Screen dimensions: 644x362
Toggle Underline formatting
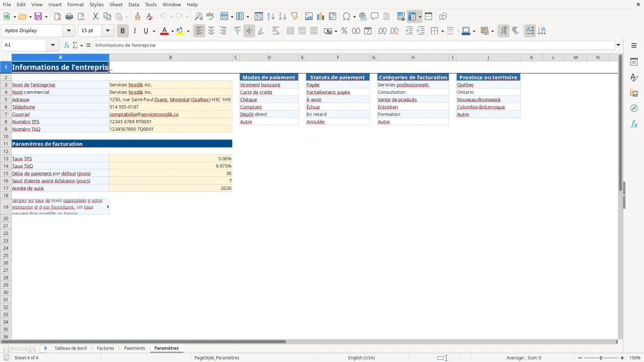145,31
